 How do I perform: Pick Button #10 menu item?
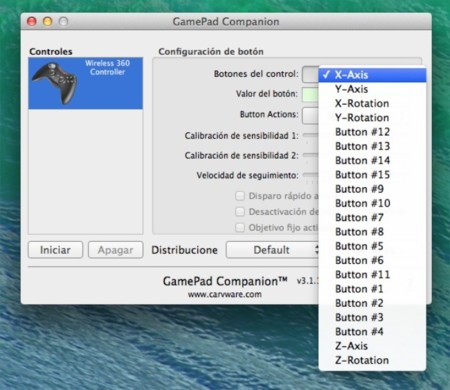coord(372,203)
